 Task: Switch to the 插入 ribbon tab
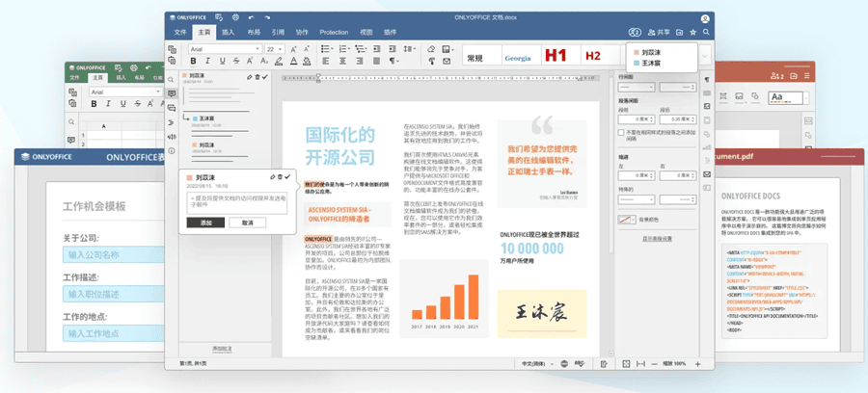point(229,32)
